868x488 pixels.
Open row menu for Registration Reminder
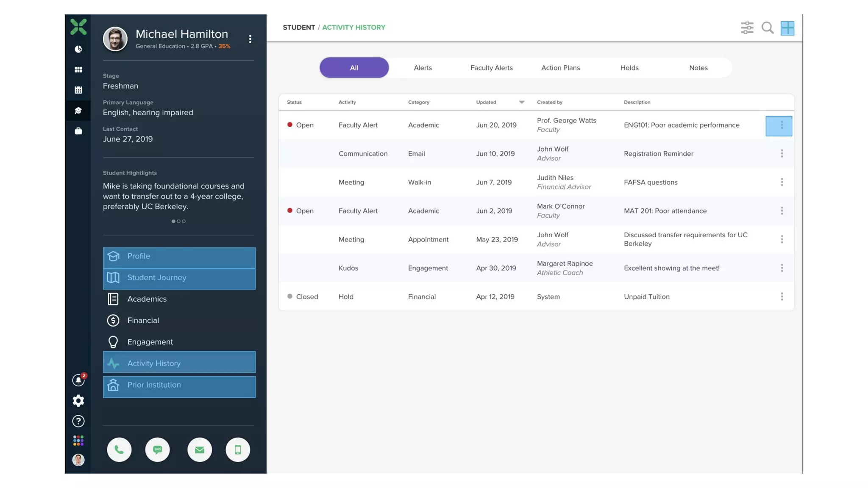click(x=782, y=153)
